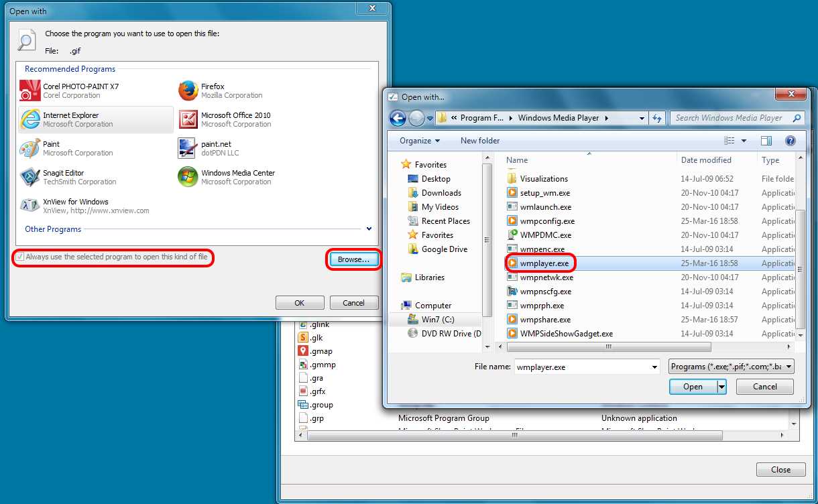Select .group extension in background list

(321, 405)
